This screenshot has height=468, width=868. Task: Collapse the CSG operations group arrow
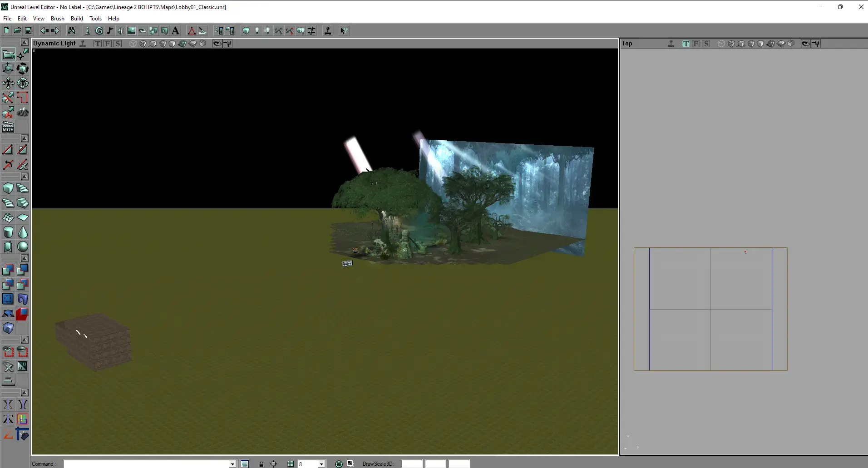(25, 258)
